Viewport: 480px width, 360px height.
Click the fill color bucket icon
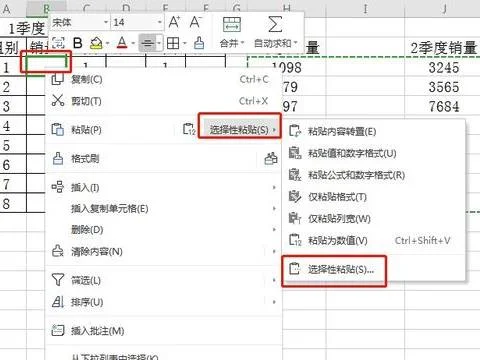tap(96, 43)
